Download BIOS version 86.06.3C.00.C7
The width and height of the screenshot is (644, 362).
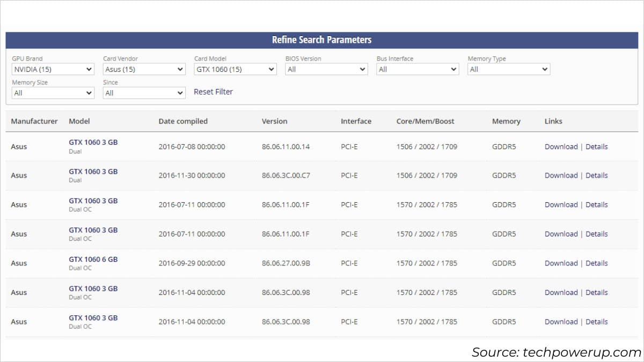[x=561, y=175]
